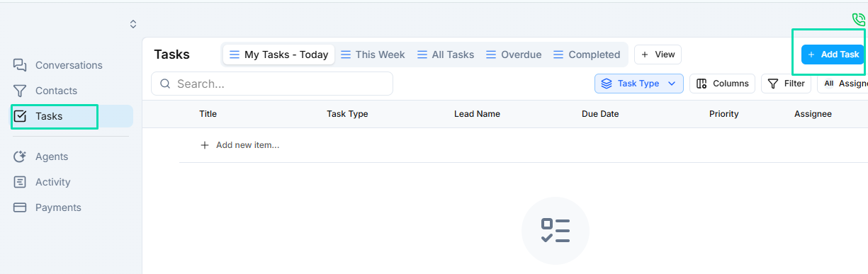This screenshot has height=274, width=868.
Task: Click the Task Type column header
Action: 347,114
